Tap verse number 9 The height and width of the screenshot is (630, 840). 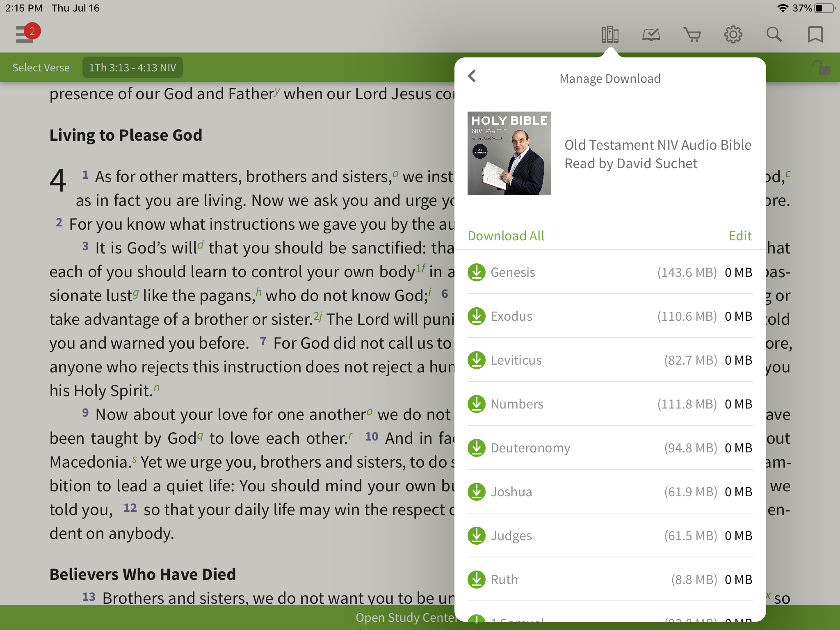(x=85, y=412)
